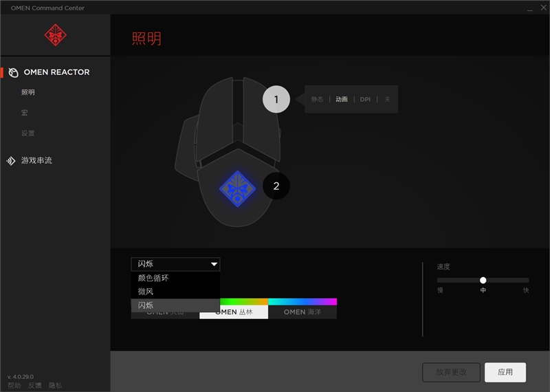
Task: Open the 照明 sidebar section
Action: [28, 92]
